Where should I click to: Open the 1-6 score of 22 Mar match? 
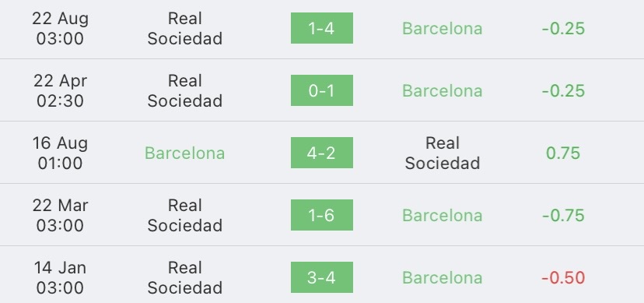click(x=321, y=215)
